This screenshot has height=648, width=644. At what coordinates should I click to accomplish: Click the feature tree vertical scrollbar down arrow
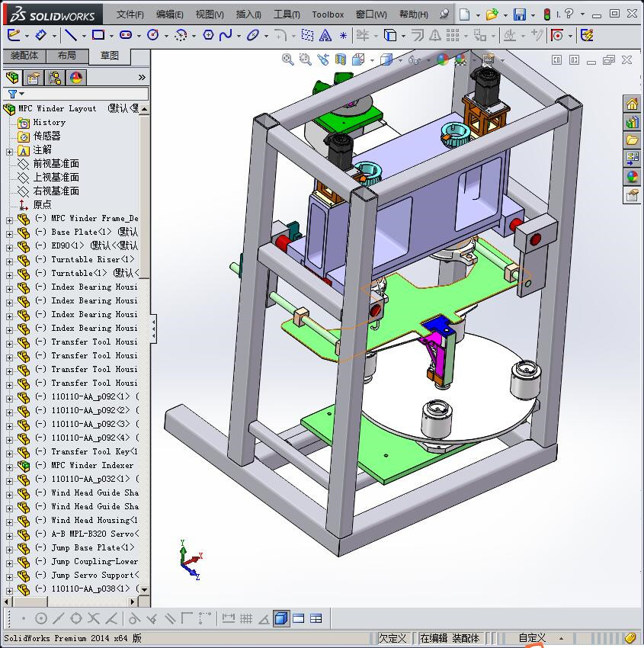click(144, 590)
